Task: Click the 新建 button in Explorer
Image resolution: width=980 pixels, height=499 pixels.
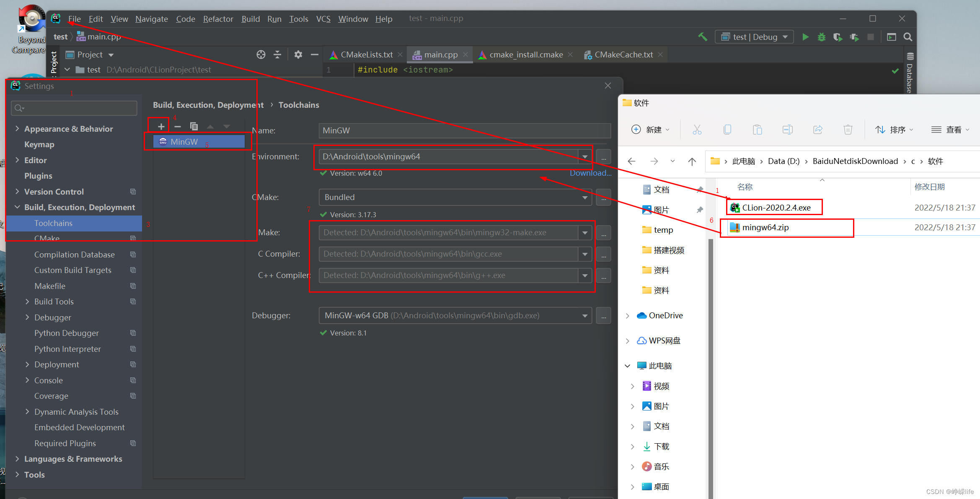Action: tap(650, 130)
